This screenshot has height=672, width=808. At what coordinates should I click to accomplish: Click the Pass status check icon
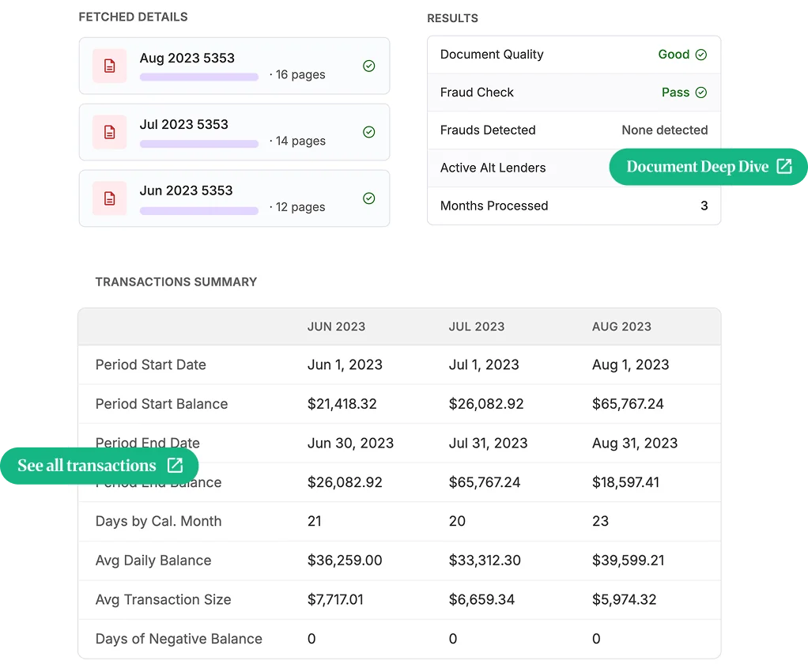[702, 92]
